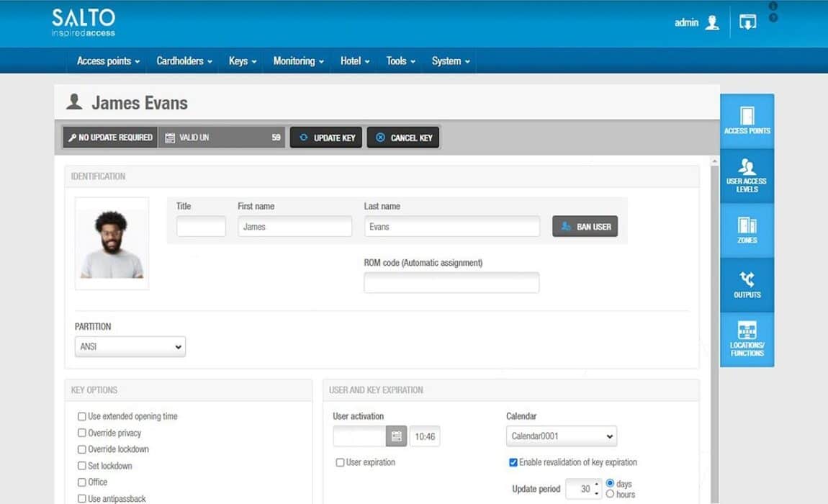Open the Access Points sidebar panel
The image size is (828, 504).
(747, 122)
